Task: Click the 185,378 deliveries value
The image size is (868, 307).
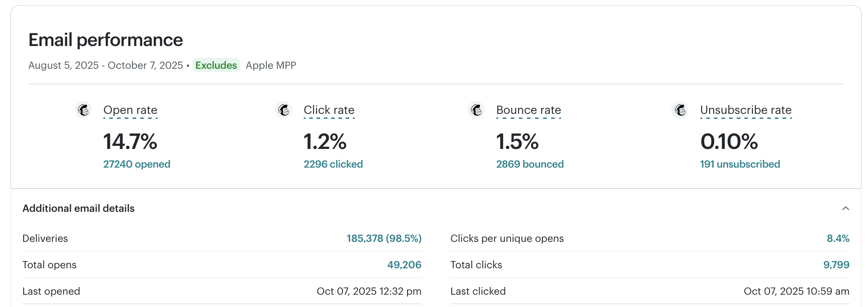Action: point(383,238)
